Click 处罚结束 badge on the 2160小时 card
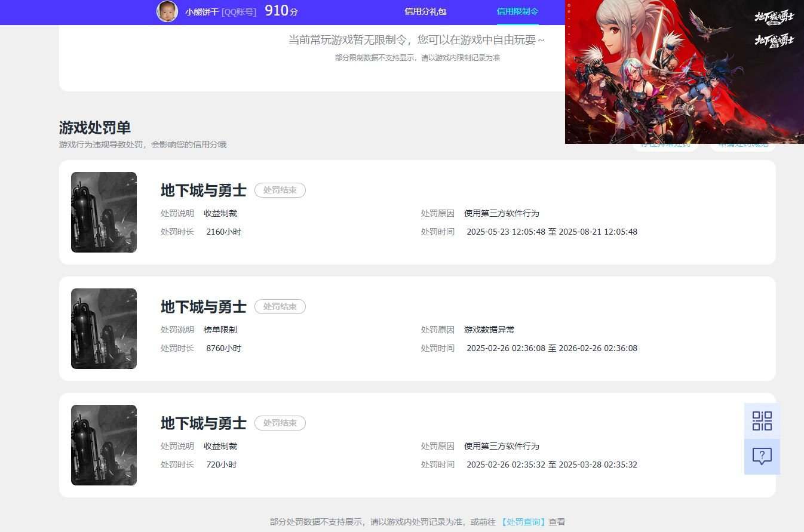 point(280,190)
